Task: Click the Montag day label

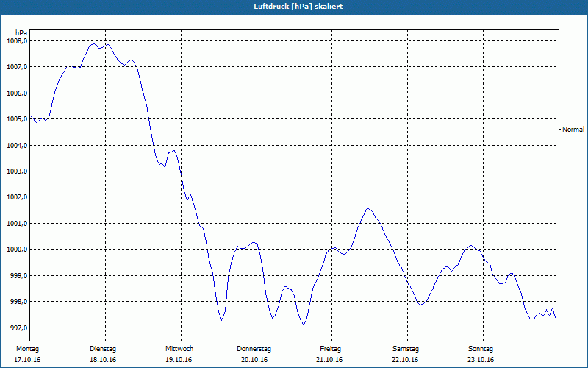Action: click(27, 349)
